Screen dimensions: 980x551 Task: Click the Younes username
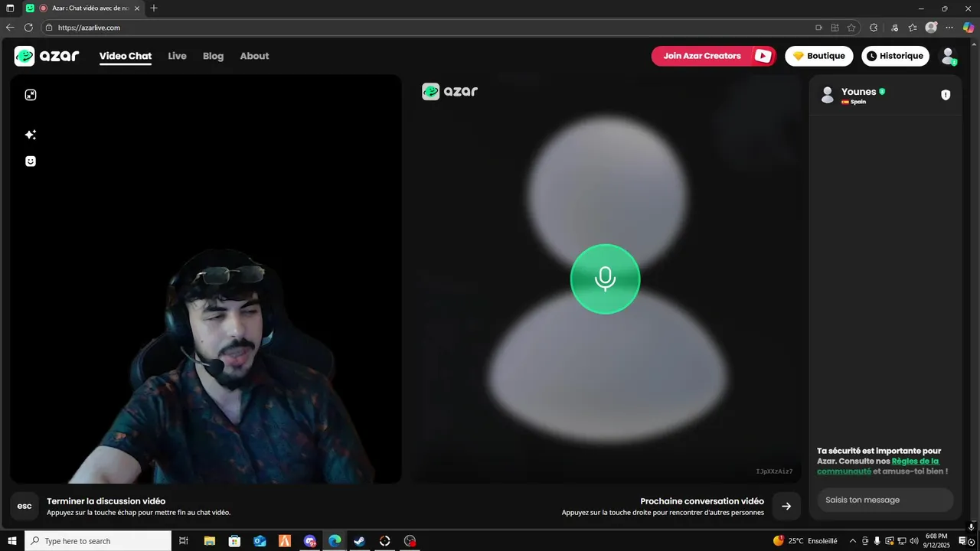[858, 92]
